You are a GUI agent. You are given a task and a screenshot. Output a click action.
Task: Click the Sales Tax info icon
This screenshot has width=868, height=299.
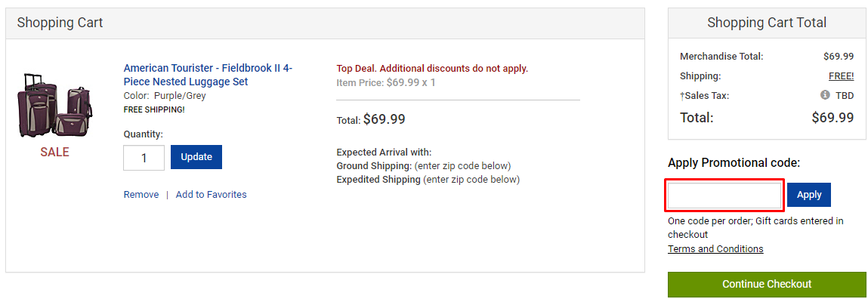pyautogui.click(x=825, y=95)
